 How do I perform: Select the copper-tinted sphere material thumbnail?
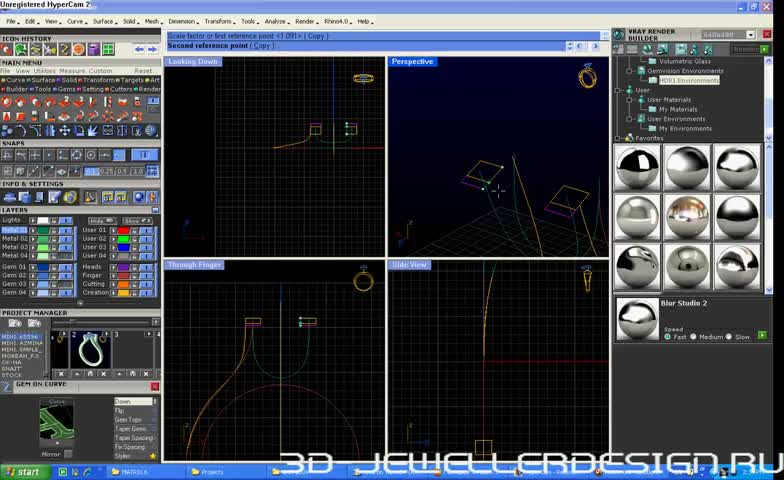click(x=687, y=217)
